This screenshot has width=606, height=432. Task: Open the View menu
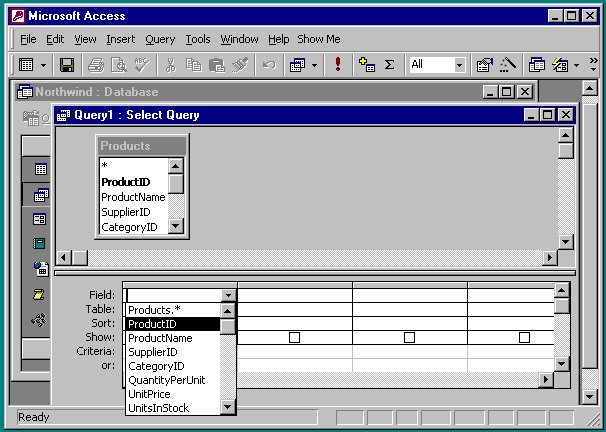(x=85, y=39)
